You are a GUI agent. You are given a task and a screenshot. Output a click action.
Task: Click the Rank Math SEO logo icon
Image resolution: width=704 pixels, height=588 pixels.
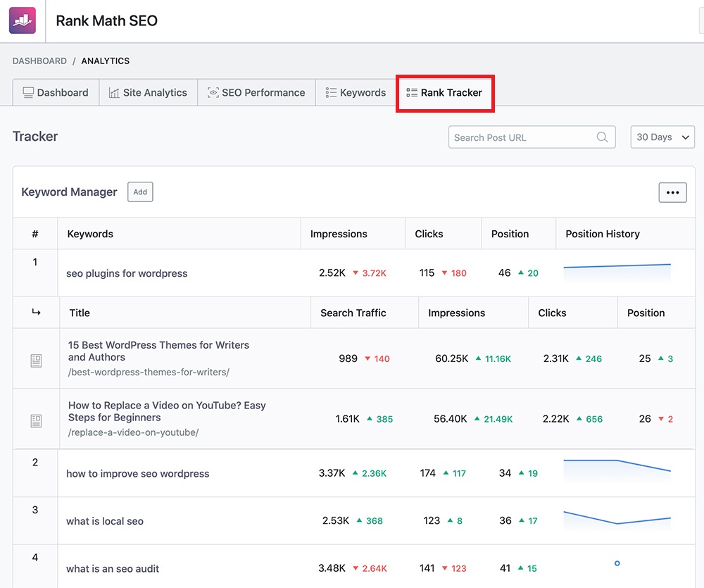coord(23,20)
